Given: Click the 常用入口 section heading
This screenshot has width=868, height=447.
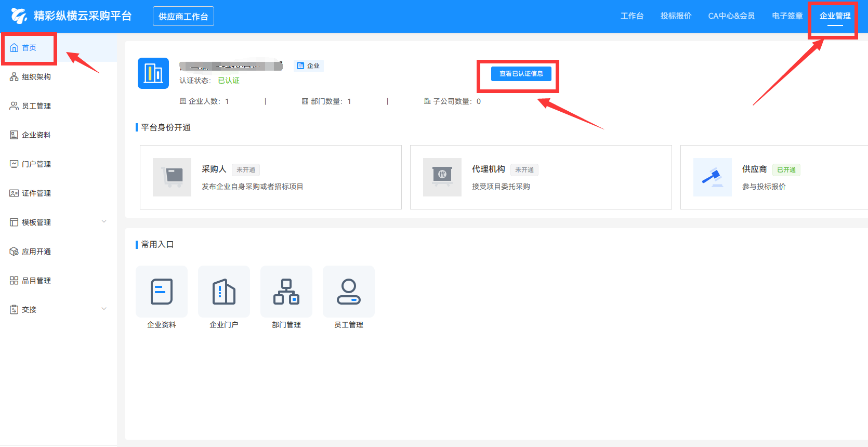Looking at the screenshot, I should point(157,244).
